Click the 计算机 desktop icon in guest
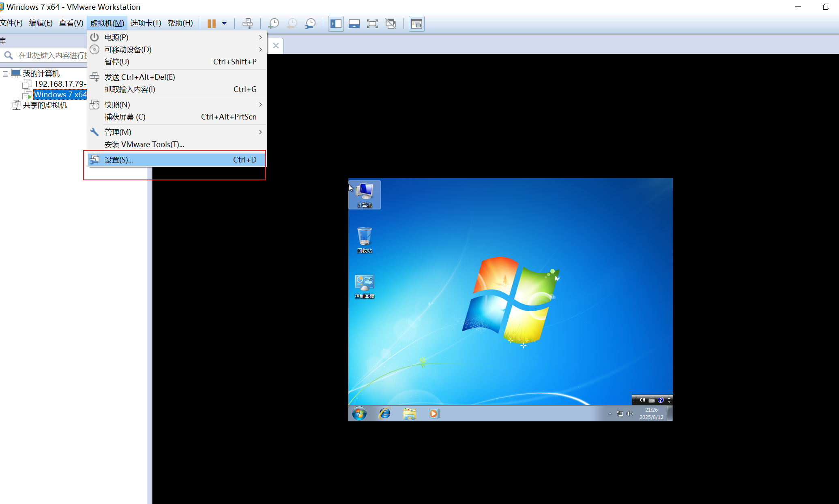The width and height of the screenshot is (839, 504). click(x=365, y=195)
